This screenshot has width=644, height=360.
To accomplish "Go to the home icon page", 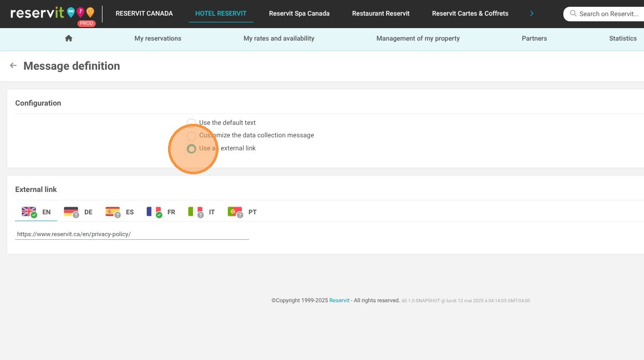I will (69, 38).
